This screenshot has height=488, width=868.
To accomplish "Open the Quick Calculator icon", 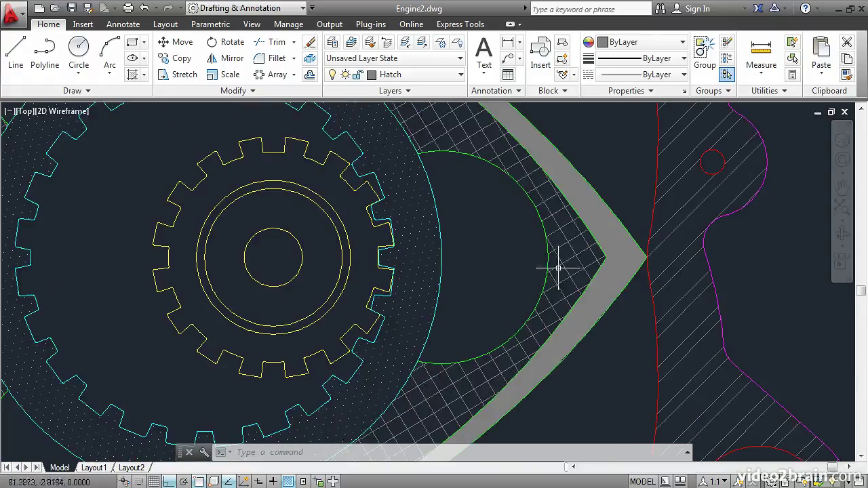I will 792,75.
